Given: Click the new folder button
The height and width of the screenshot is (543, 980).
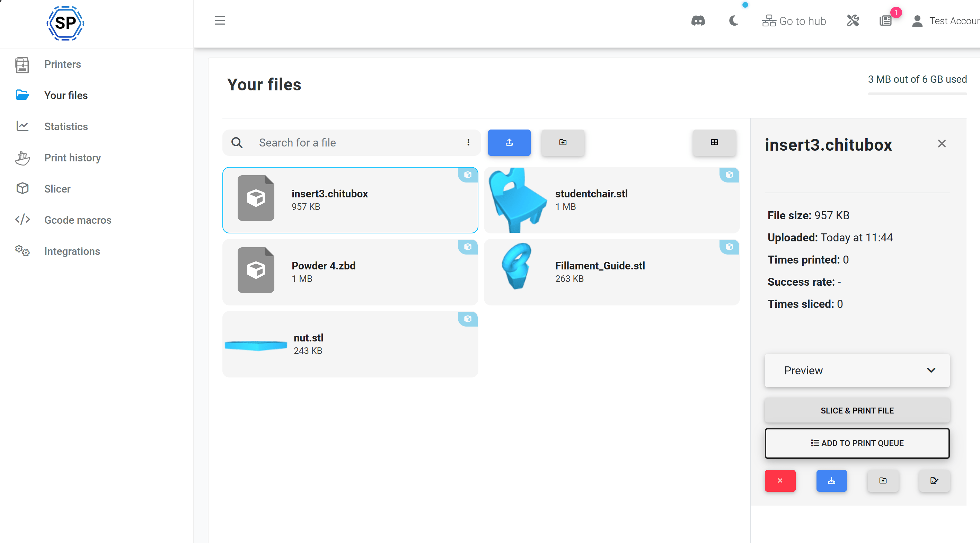Looking at the screenshot, I should point(563,143).
